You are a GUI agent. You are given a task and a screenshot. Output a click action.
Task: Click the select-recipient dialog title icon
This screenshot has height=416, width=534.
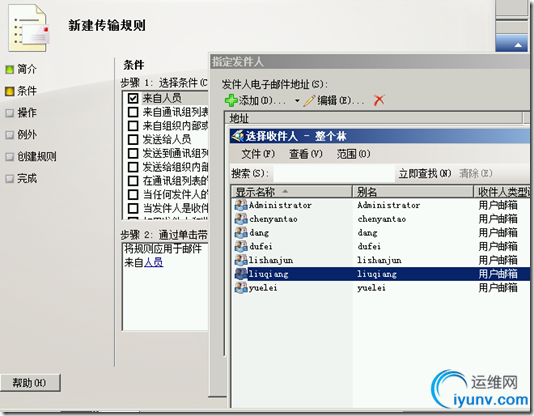(238, 136)
